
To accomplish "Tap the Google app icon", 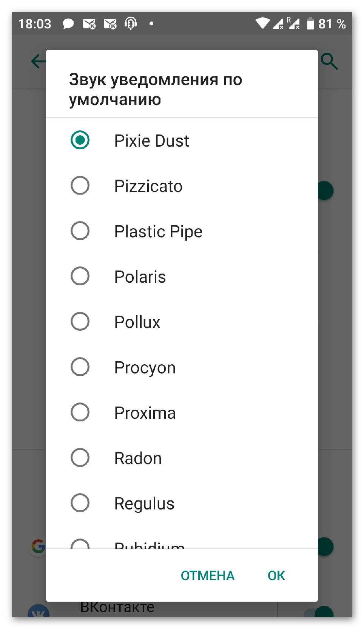I will pyautogui.click(x=38, y=546).
